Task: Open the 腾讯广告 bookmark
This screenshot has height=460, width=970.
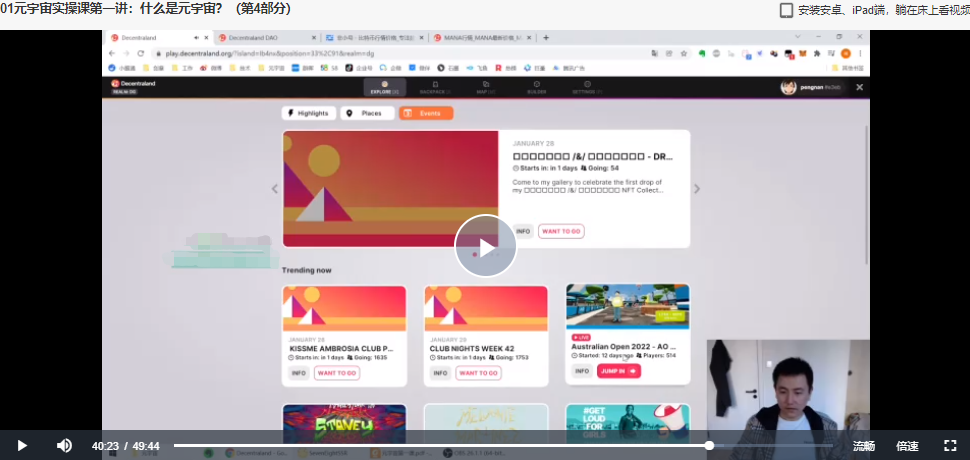Action: (569, 68)
